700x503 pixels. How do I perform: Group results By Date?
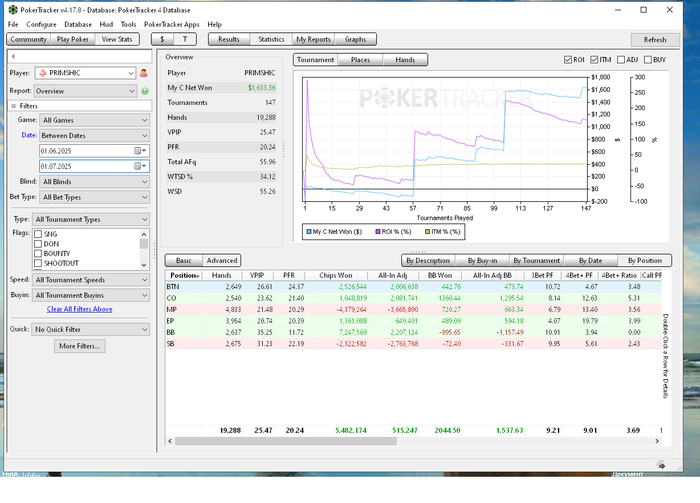point(590,260)
